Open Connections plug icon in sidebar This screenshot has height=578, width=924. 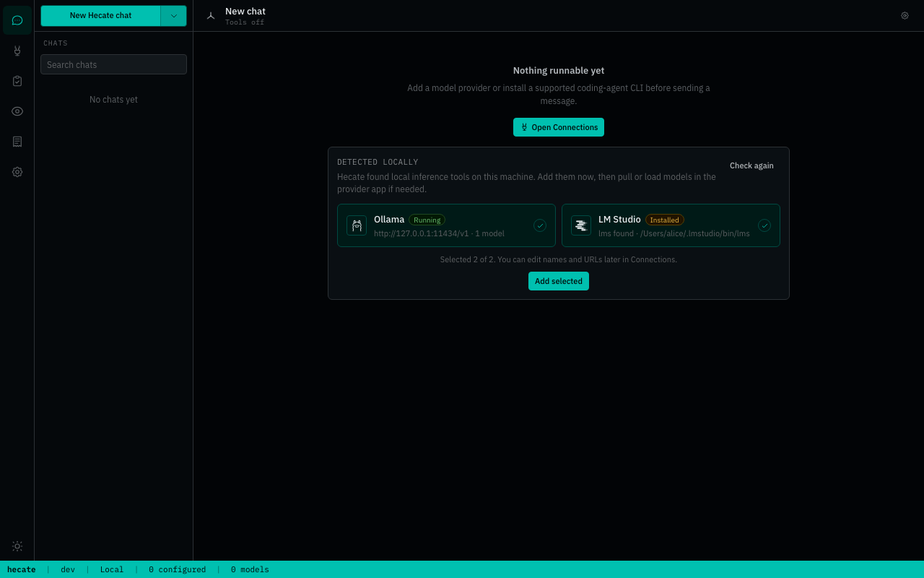click(x=17, y=51)
